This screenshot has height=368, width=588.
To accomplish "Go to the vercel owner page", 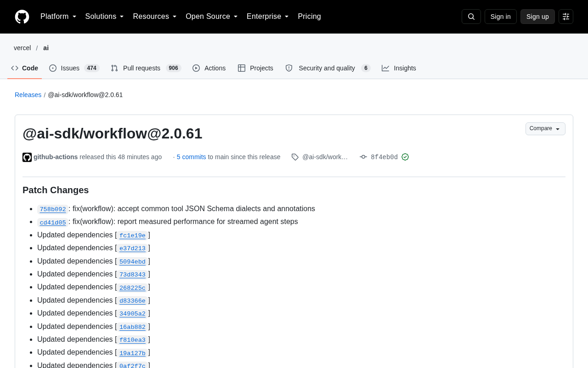I will tap(23, 48).
